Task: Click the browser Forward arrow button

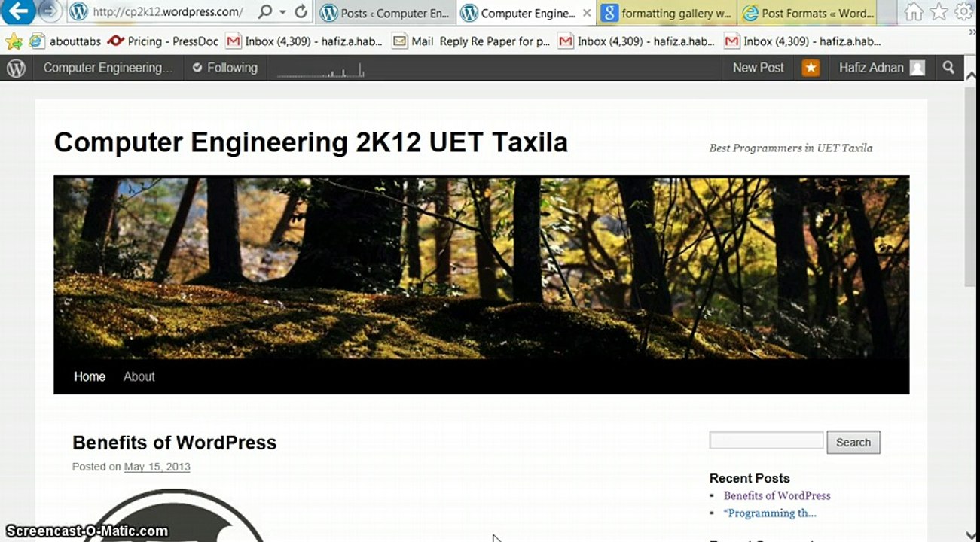Action: (x=50, y=11)
